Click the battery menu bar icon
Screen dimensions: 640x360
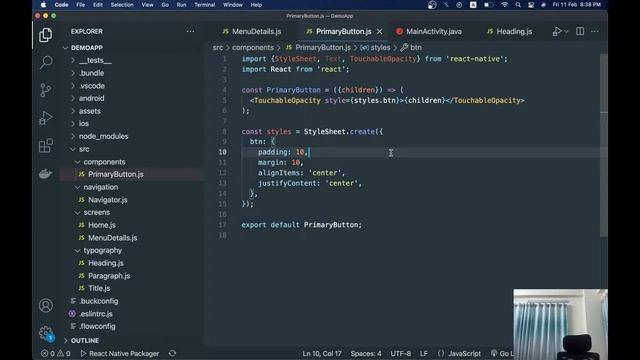point(489,5)
